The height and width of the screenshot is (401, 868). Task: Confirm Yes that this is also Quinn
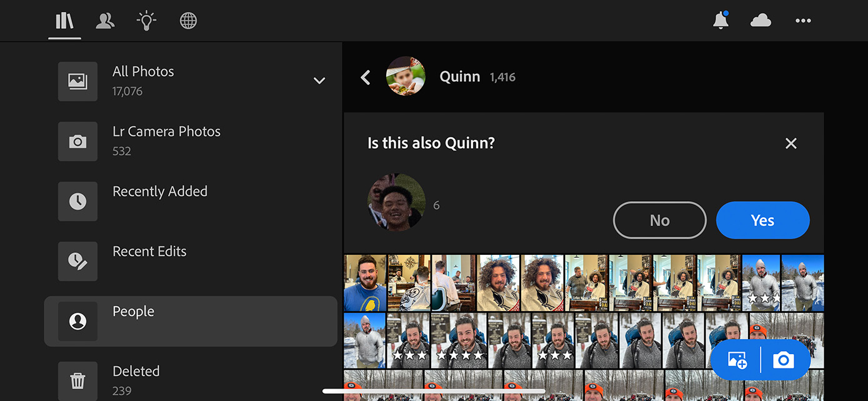762,220
